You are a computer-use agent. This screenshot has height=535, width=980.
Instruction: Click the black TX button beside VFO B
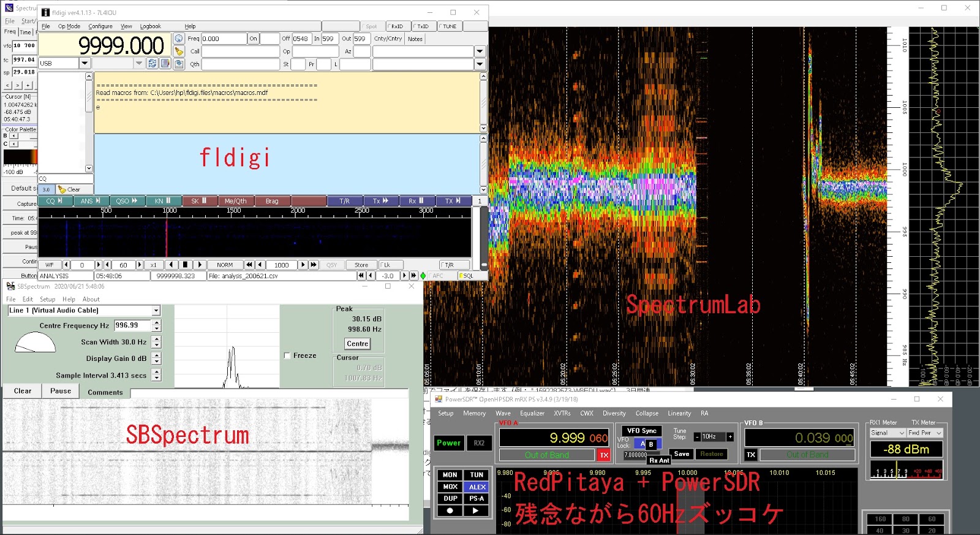coord(751,455)
